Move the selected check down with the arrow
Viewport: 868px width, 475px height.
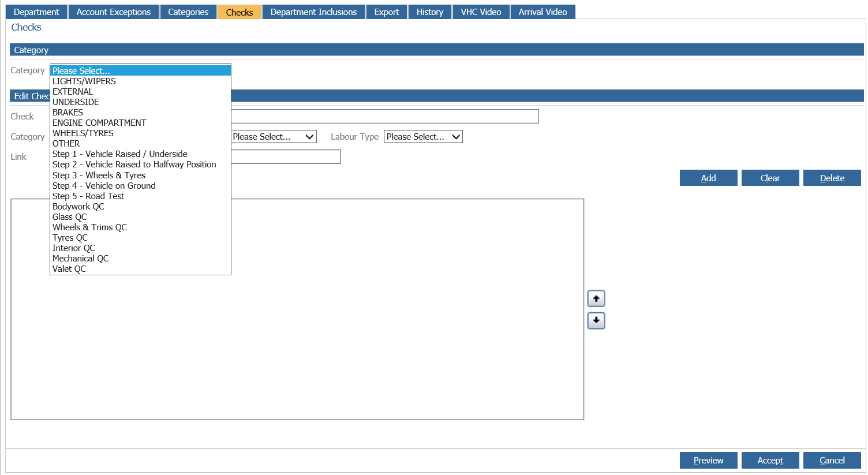point(596,320)
